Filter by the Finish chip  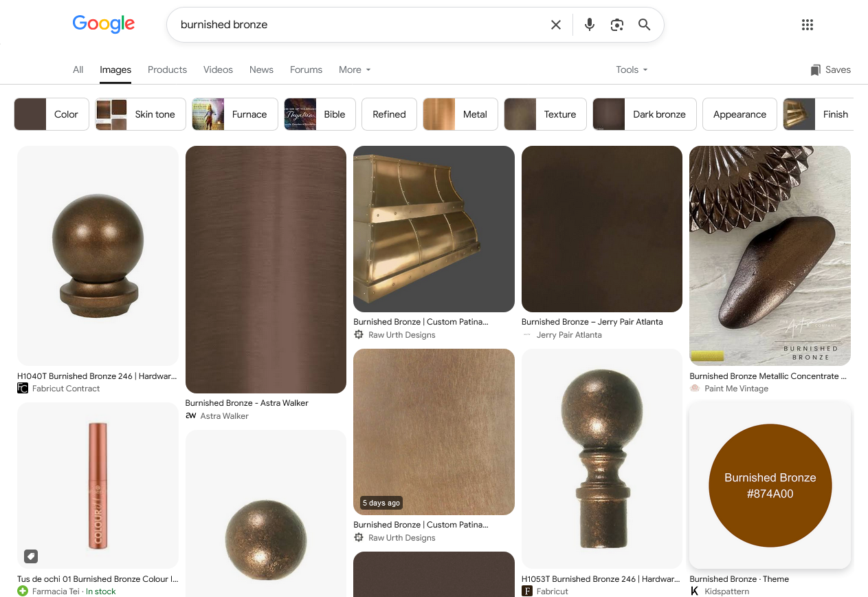pyautogui.click(x=818, y=114)
